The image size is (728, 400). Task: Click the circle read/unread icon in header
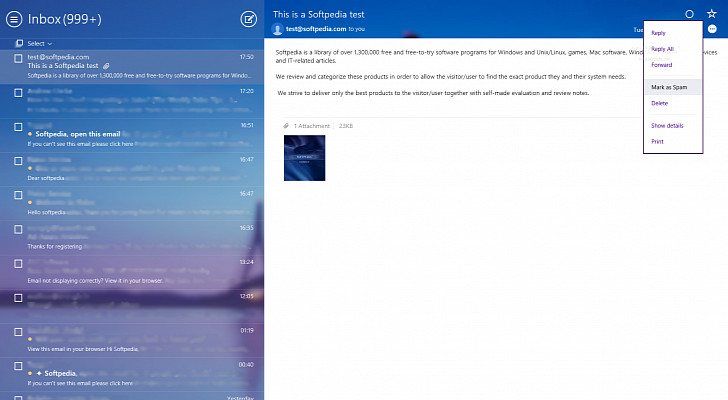coord(689,14)
